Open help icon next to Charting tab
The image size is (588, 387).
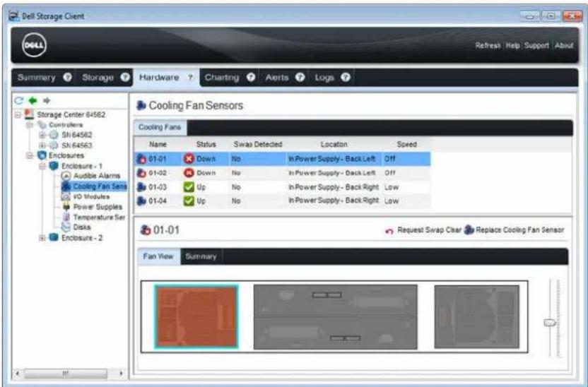point(251,77)
